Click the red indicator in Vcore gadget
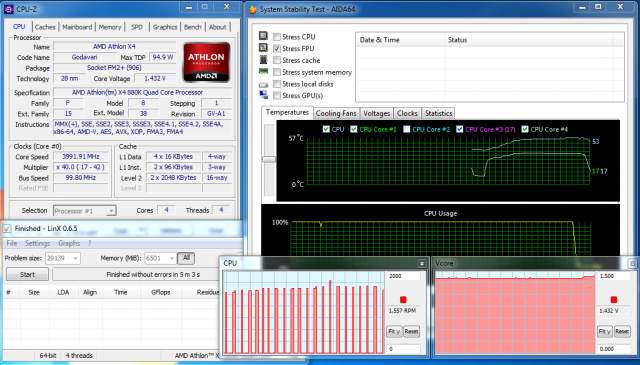 [613, 300]
